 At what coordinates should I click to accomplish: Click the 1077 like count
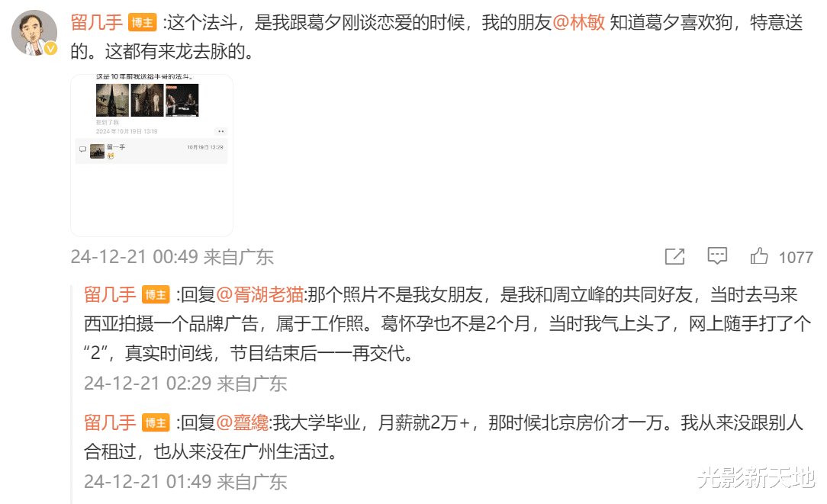(x=796, y=257)
